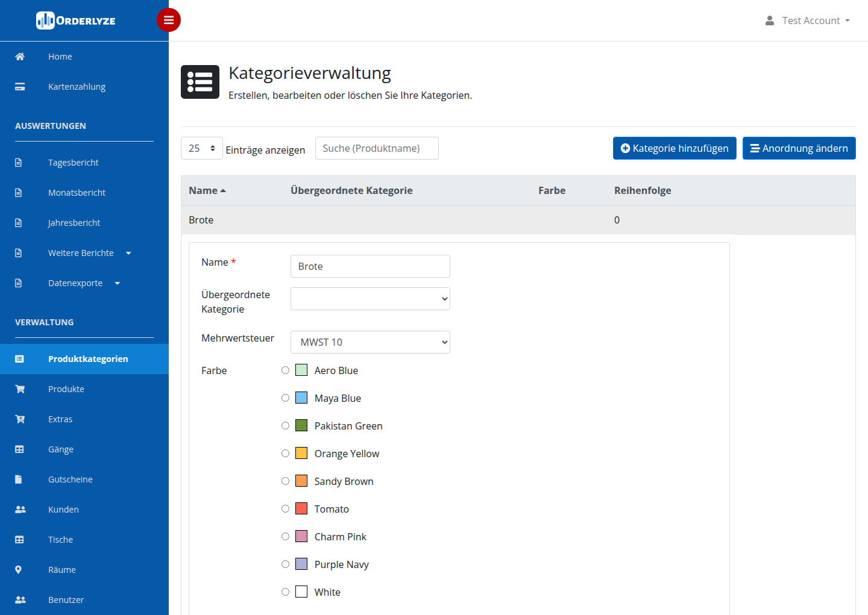Open the Übergeordnete Kategorie dropdown
Viewport: 868px width, 615px height.
370,299
